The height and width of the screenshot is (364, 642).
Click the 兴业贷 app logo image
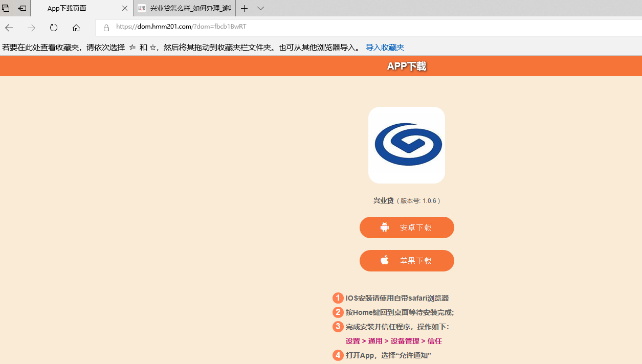pos(407,145)
